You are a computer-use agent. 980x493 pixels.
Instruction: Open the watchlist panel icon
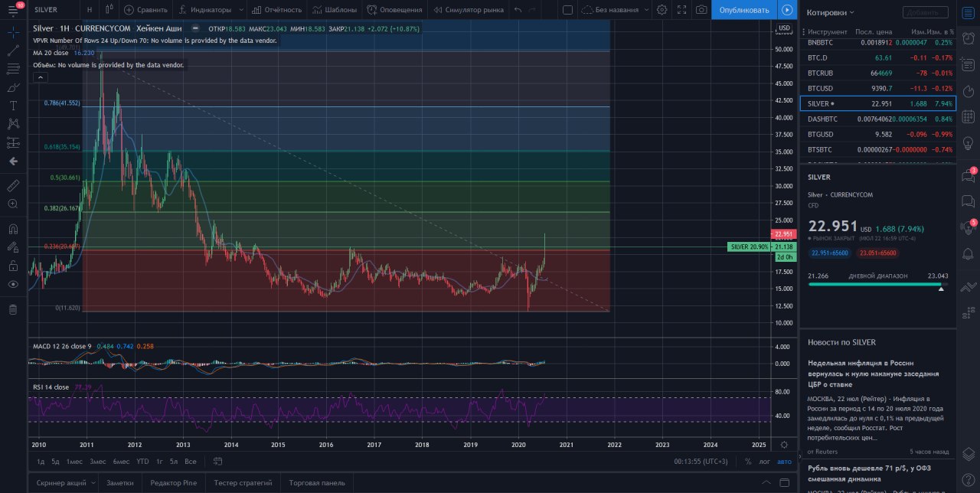[968, 12]
